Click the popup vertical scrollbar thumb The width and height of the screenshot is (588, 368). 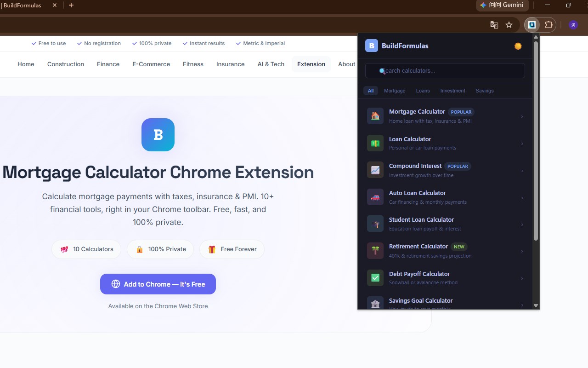(x=536, y=141)
